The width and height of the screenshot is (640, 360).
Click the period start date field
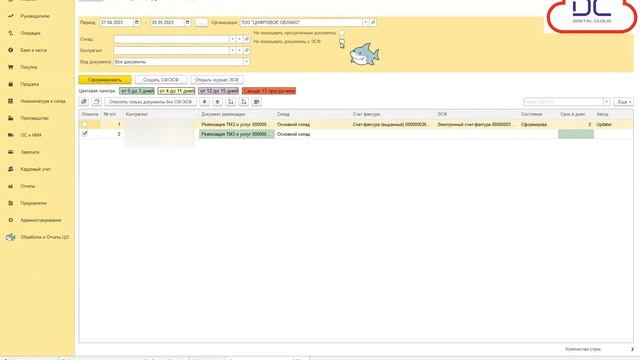pos(117,22)
